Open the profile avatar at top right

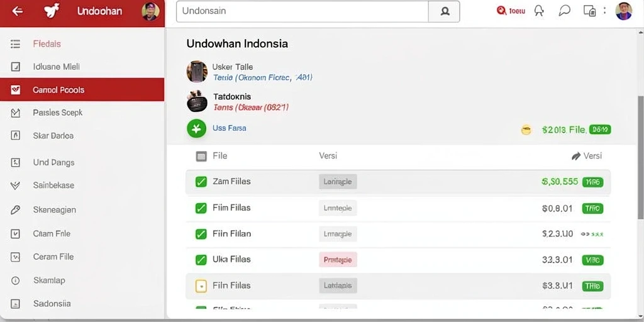[x=623, y=11]
